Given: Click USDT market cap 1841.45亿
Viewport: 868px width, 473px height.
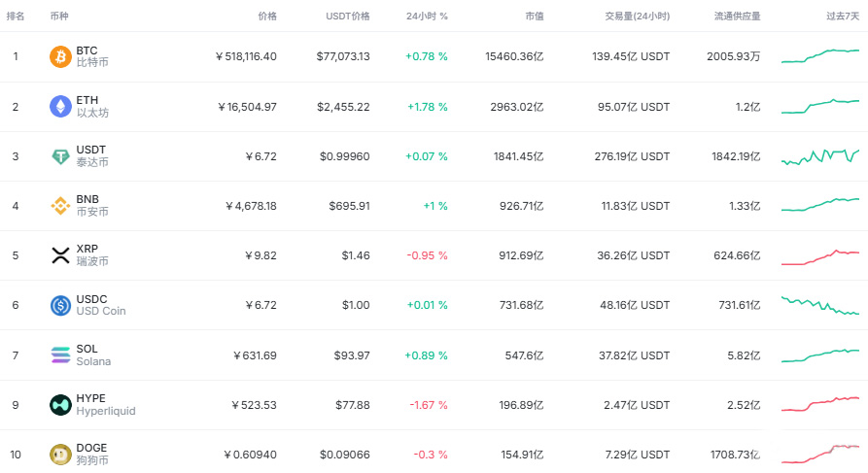Looking at the screenshot, I should tap(519, 156).
